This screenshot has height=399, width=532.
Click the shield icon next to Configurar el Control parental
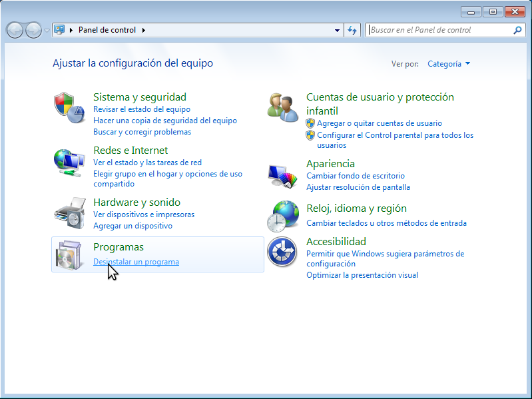tap(310, 135)
